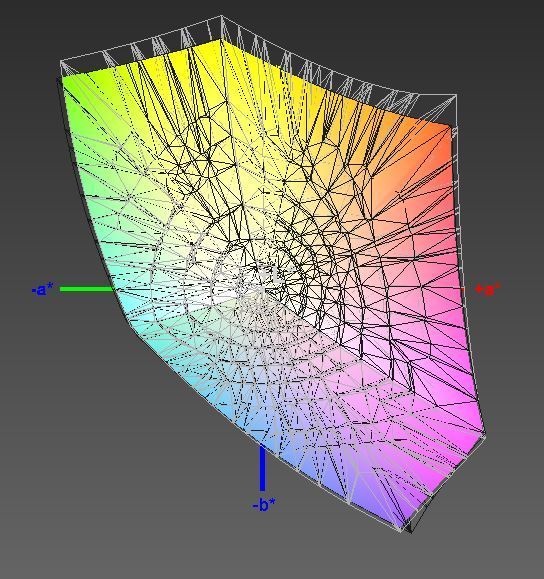Click the red +a* axis label
The width and height of the screenshot is (544, 579).
point(488,289)
